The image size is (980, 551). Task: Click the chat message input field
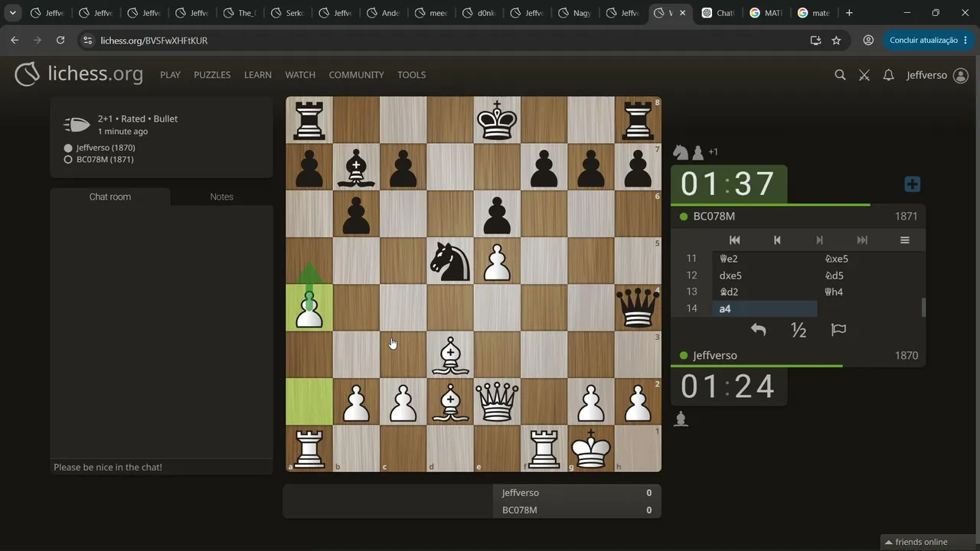pyautogui.click(x=162, y=467)
